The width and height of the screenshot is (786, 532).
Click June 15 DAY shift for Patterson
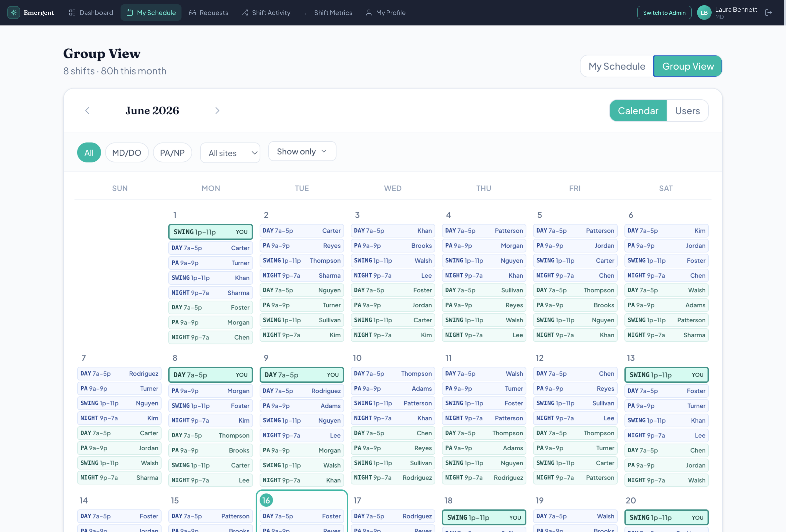(210, 517)
